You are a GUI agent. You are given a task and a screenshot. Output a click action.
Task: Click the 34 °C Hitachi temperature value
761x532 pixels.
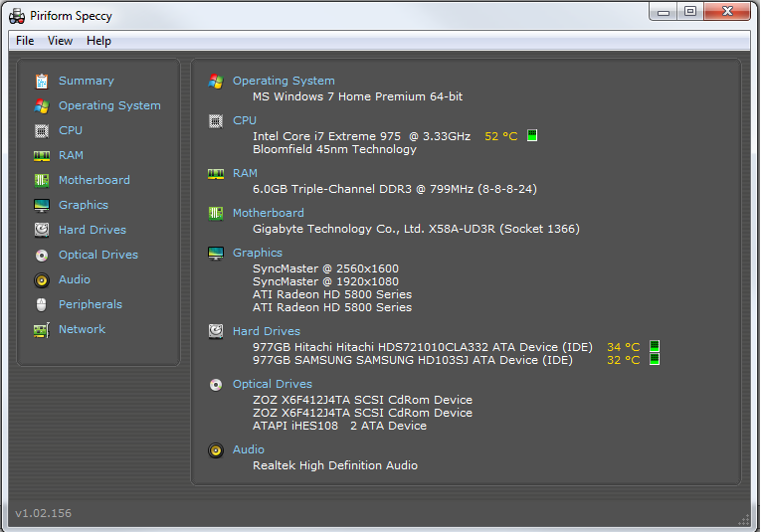click(x=624, y=347)
